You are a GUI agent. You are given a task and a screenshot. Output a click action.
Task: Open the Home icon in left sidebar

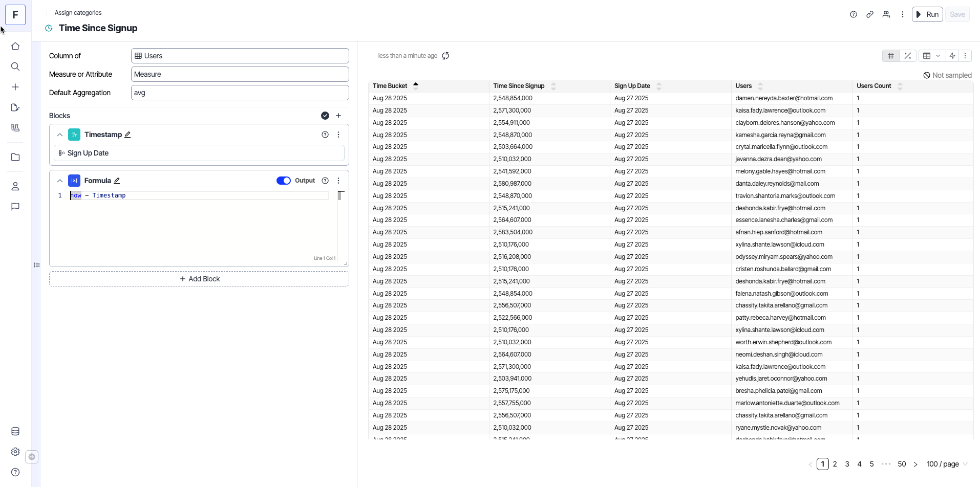[15, 46]
